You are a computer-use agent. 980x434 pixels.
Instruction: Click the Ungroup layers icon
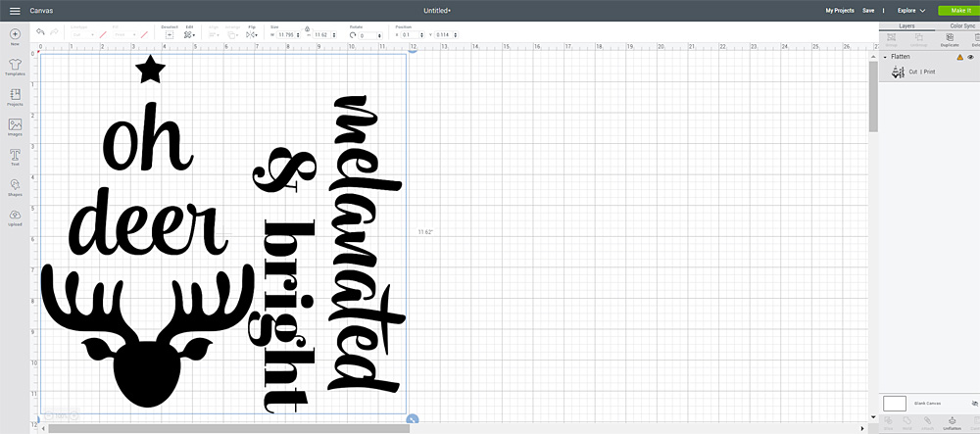(x=918, y=40)
